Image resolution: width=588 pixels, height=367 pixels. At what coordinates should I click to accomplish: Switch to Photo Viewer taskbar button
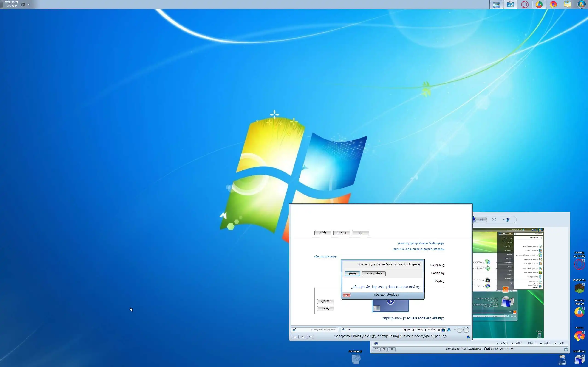496,5
